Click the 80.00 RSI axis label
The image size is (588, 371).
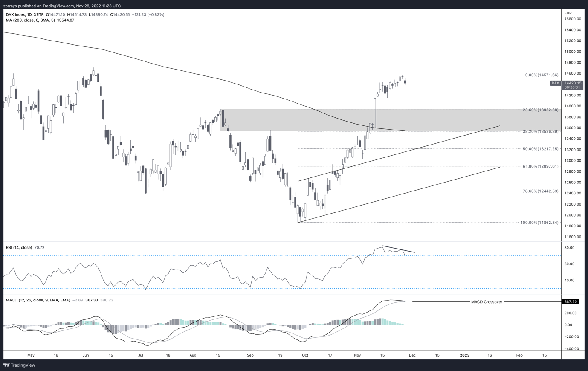[x=569, y=248]
